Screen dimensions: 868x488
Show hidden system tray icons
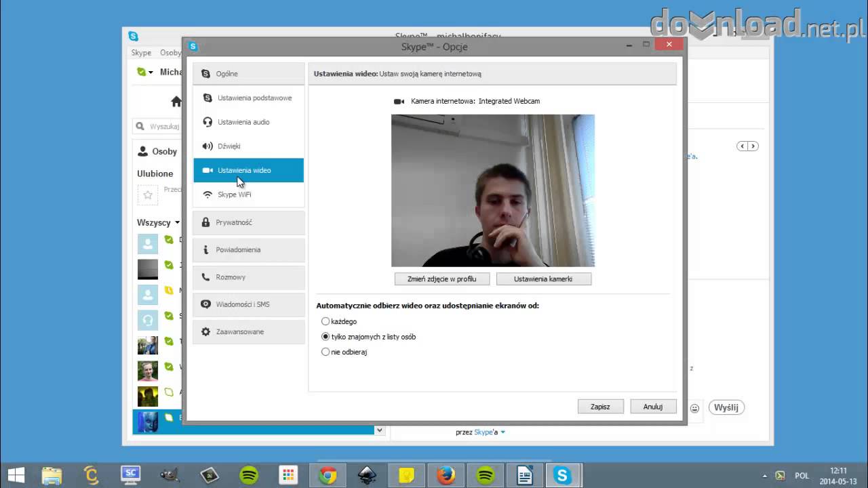pyautogui.click(x=765, y=476)
